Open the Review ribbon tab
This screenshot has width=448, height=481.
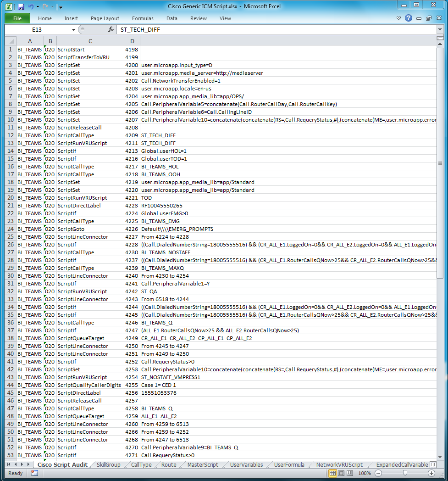pyautogui.click(x=199, y=18)
